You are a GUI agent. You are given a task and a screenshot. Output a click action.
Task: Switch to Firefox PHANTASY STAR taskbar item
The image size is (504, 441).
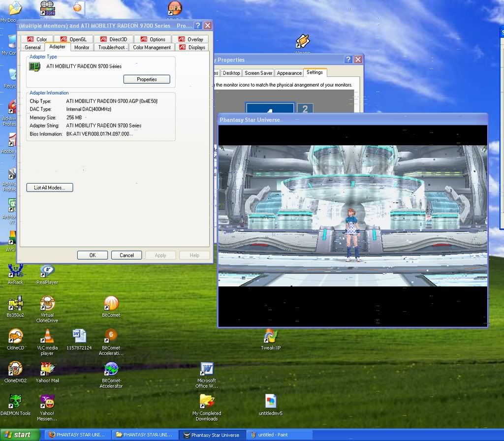pos(76,435)
